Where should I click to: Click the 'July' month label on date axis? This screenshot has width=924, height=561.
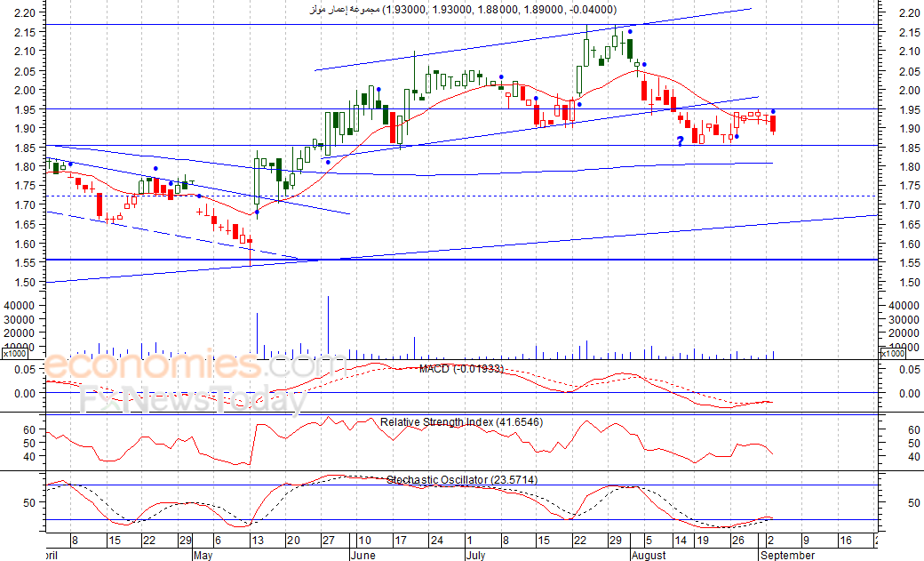[x=475, y=555]
